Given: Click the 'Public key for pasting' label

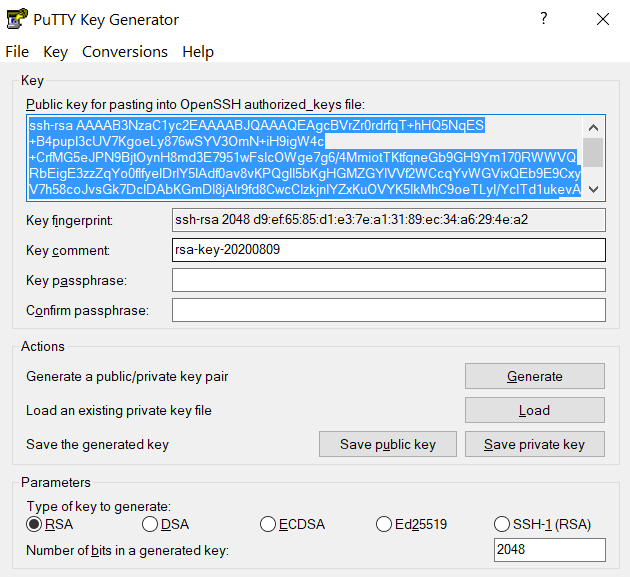Looking at the screenshot, I should click(195, 105).
